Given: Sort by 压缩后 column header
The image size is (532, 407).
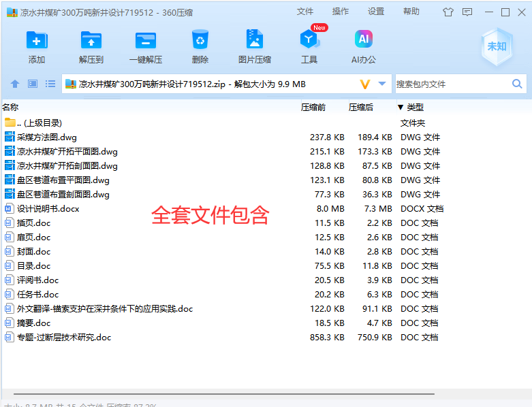Looking at the screenshot, I should pos(360,108).
